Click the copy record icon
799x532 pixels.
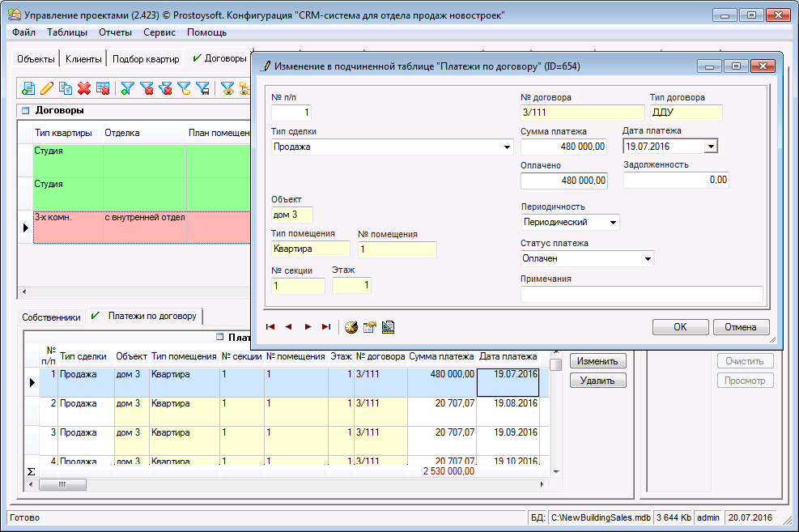pyautogui.click(x=66, y=89)
